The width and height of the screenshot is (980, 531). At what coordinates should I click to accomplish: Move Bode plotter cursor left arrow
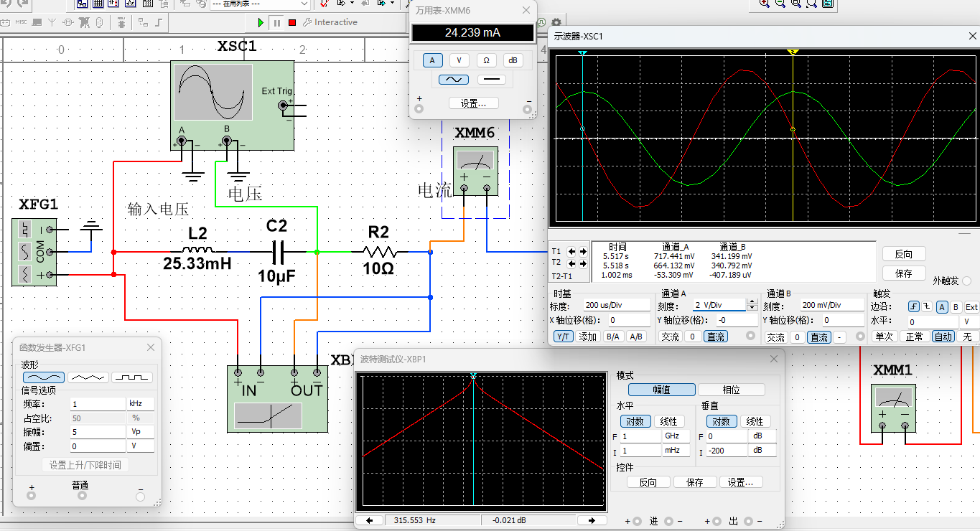370,521
